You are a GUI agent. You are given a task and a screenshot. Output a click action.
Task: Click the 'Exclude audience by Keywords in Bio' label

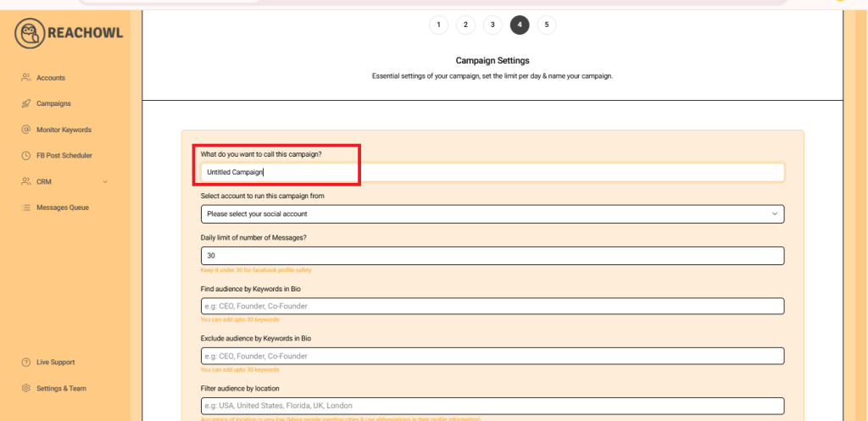256,338
